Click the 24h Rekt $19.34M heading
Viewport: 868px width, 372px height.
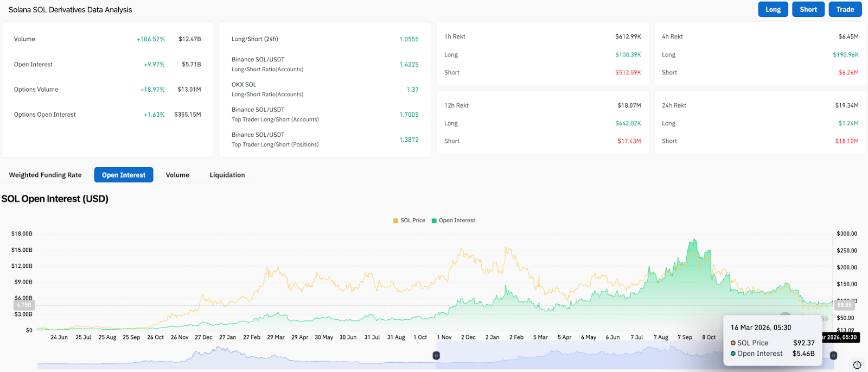click(x=759, y=105)
